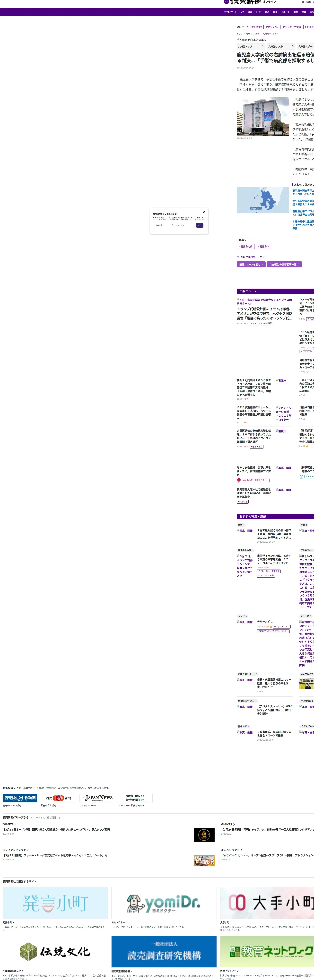Select the #大手小町「国際女性デー」 tag

click(256, 481)
